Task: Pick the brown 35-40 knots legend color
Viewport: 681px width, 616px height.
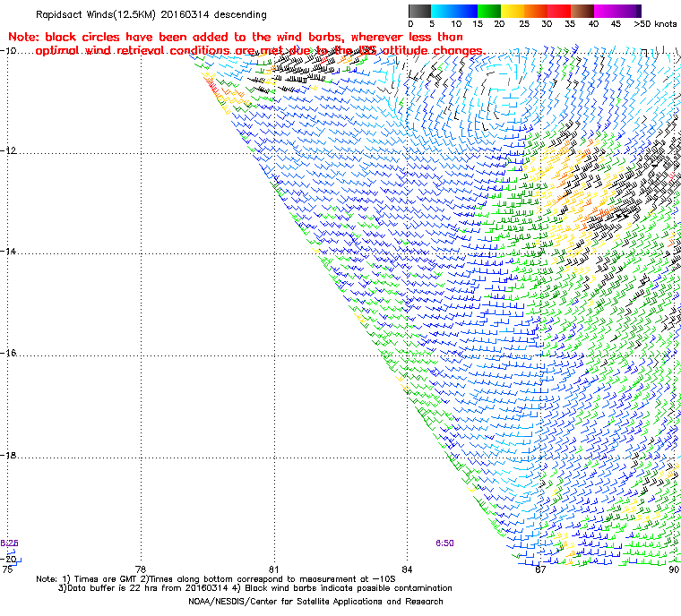Action: tap(582, 11)
